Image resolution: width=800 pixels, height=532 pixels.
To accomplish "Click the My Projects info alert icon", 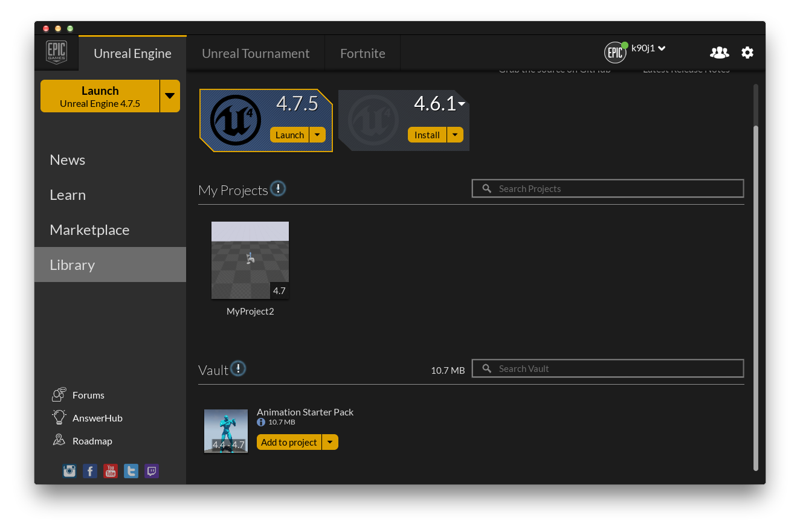I will point(278,189).
